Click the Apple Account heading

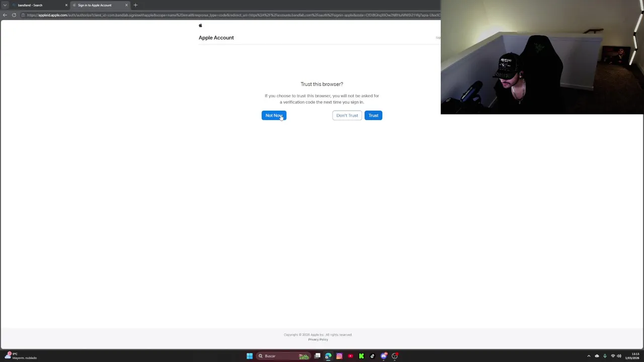216,38
